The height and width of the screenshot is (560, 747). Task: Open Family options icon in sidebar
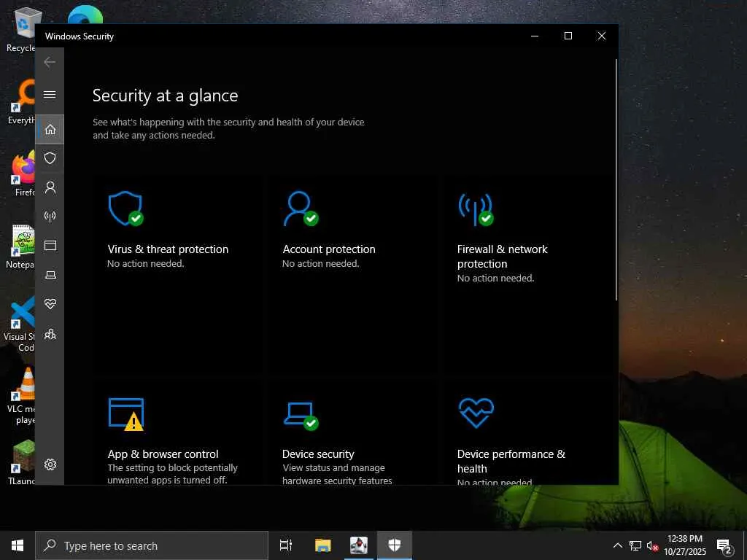pos(50,334)
